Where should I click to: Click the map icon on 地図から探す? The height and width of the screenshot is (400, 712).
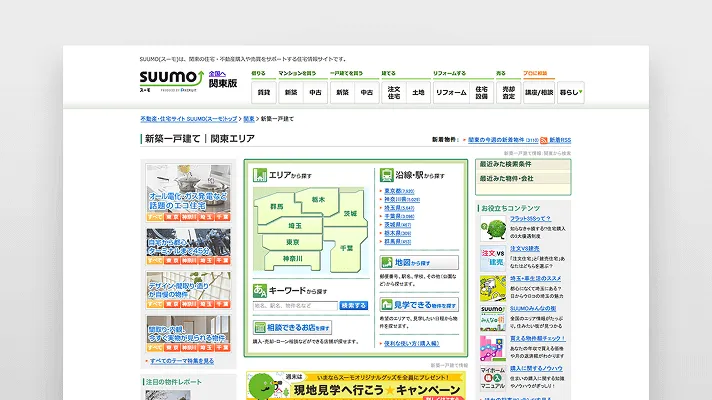[x=388, y=263]
